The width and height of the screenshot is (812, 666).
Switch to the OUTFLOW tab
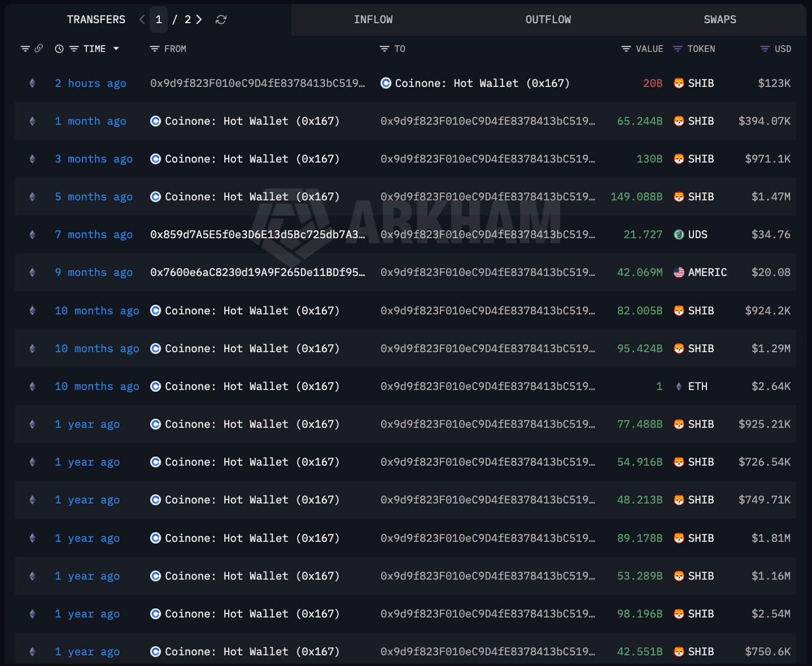[x=548, y=20]
